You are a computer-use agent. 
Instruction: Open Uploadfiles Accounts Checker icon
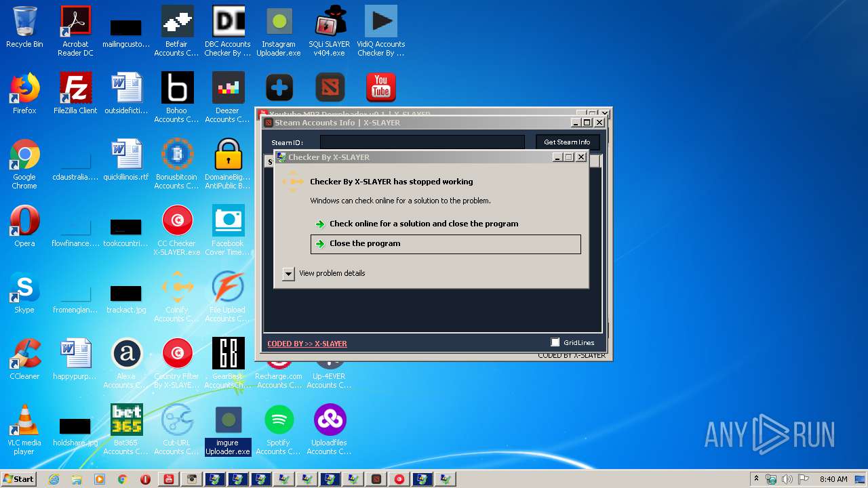point(330,430)
